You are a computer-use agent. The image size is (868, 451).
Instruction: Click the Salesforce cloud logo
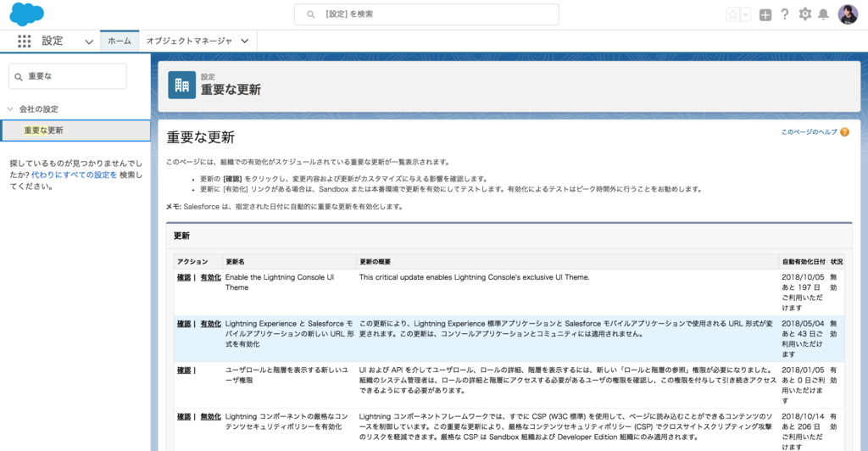(26, 14)
